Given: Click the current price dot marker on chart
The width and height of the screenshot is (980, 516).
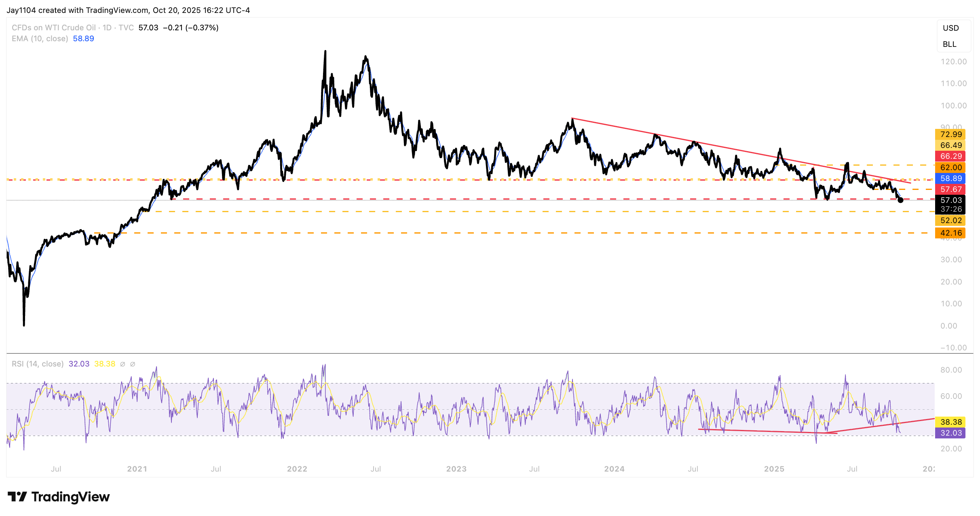Looking at the screenshot, I should tap(900, 200).
